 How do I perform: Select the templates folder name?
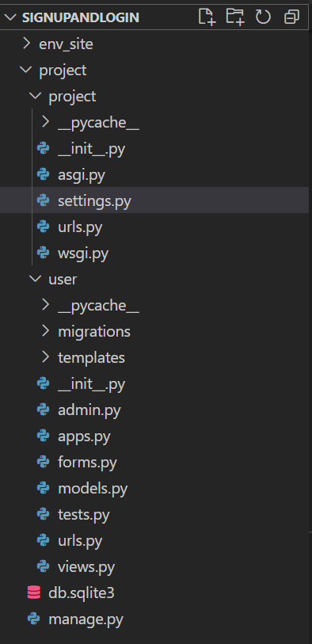click(x=91, y=358)
